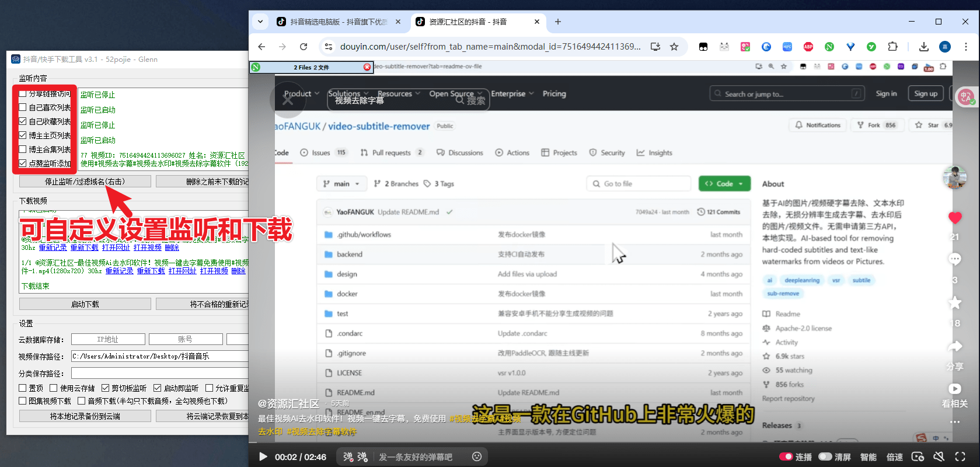Click the 启动下载 button
Screen dimensions: 980x467
85,304
